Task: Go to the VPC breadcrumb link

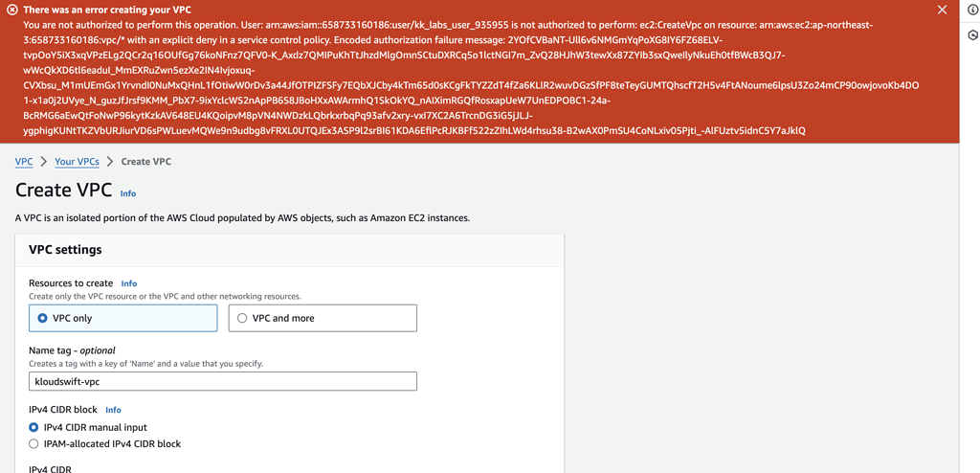Action: [24, 162]
